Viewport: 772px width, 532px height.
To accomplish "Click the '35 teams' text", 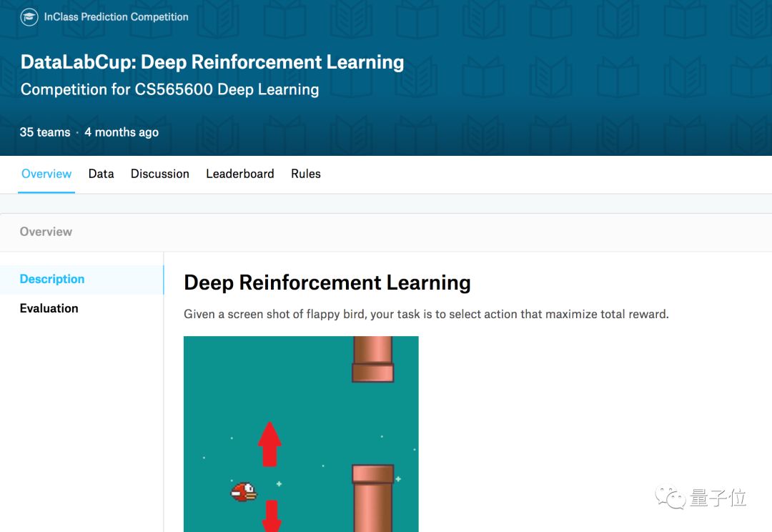I will (x=45, y=132).
